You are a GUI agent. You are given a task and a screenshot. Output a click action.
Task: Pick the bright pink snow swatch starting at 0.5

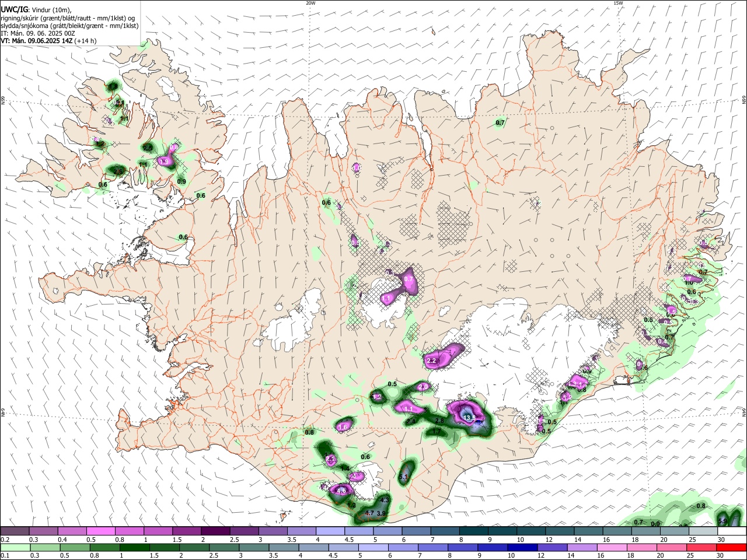pos(100,531)
